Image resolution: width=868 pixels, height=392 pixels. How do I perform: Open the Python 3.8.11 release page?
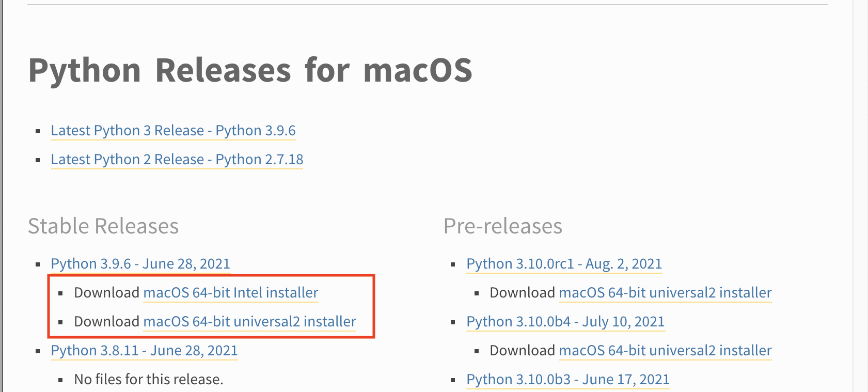tap(144, 351)
